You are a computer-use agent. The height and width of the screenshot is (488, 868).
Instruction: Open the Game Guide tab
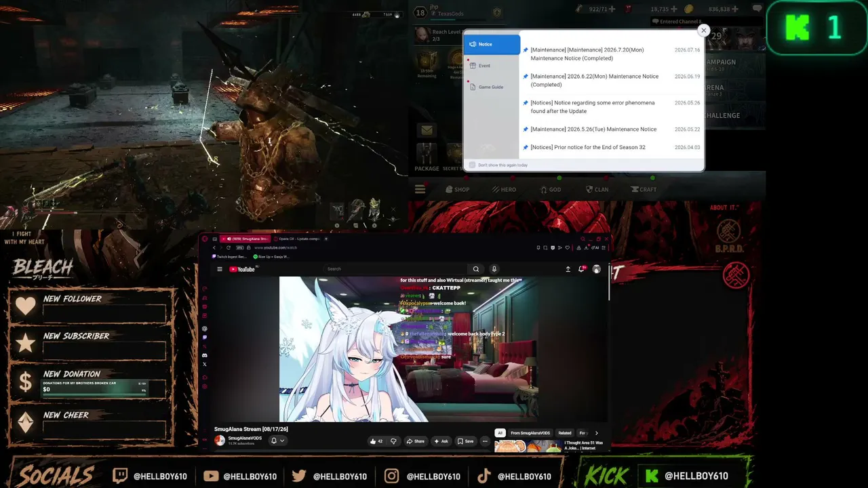[492, 87]
